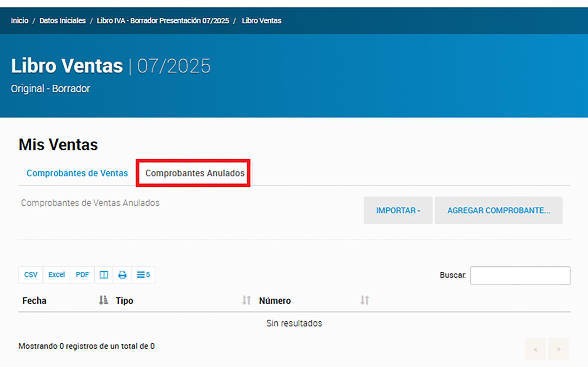Viewport: 588px width, 367px height.
Task: Click AGREGAR COMPROBANTE button
Action: click(498, 210)
